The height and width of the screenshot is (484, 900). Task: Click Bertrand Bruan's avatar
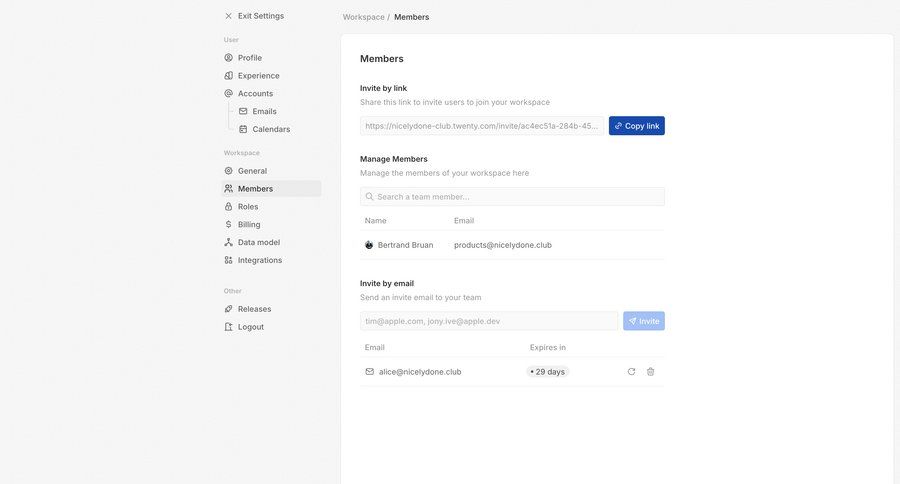369,245
